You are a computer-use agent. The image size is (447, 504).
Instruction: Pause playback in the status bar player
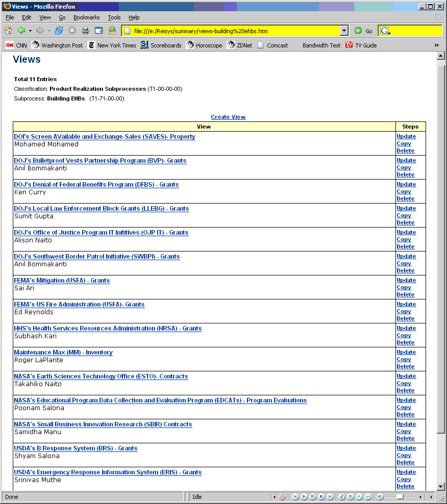click(313, 497)
